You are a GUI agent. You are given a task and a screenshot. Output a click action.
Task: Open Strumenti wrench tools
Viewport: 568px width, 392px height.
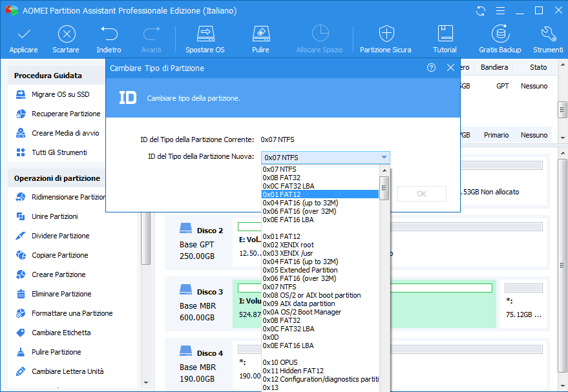[548, 34]
